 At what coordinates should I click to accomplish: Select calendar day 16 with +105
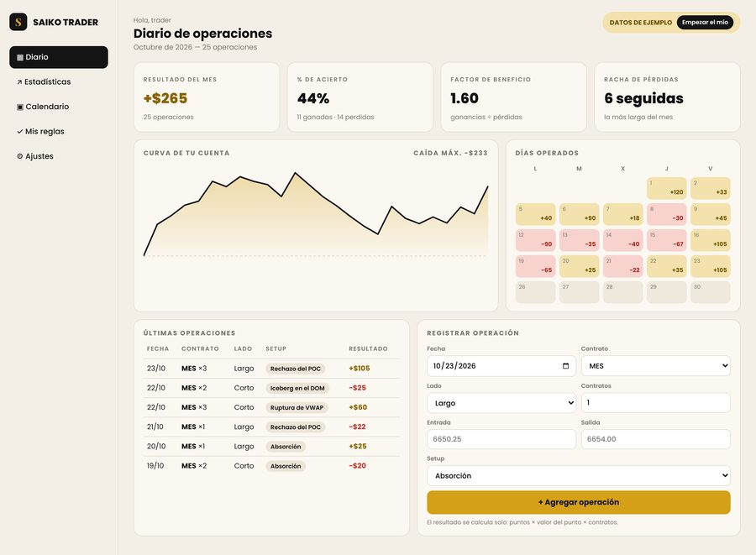pyautogui.click(x=710, y=240)
